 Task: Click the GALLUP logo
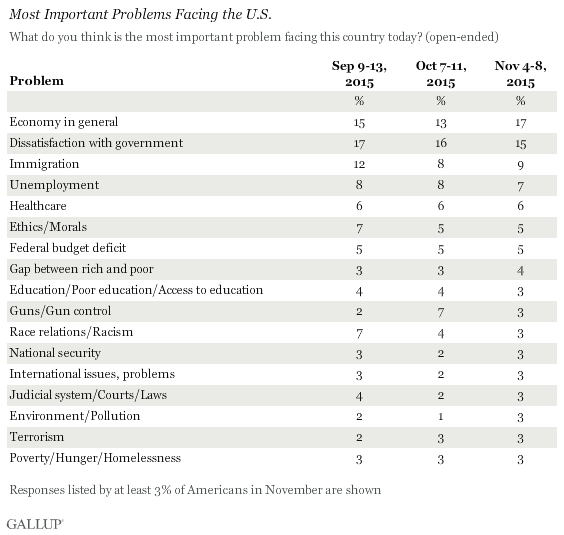pos(35,524)
